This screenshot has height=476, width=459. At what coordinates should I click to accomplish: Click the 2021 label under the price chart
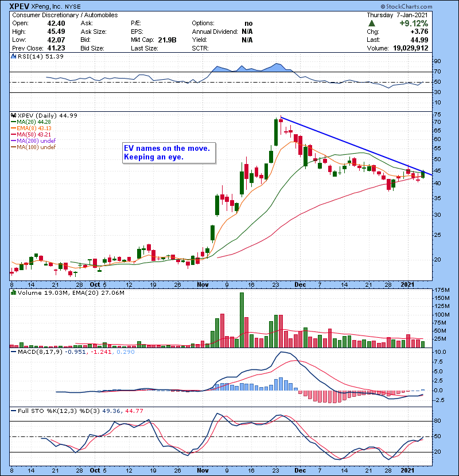[x=407, y=285]
